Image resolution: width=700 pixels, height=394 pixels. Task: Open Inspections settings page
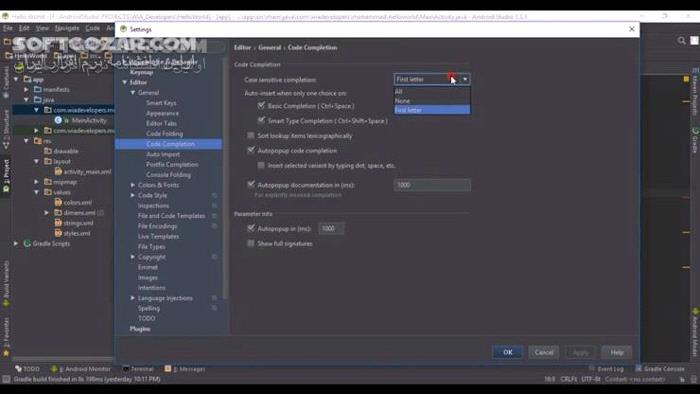tap(153, 206)
